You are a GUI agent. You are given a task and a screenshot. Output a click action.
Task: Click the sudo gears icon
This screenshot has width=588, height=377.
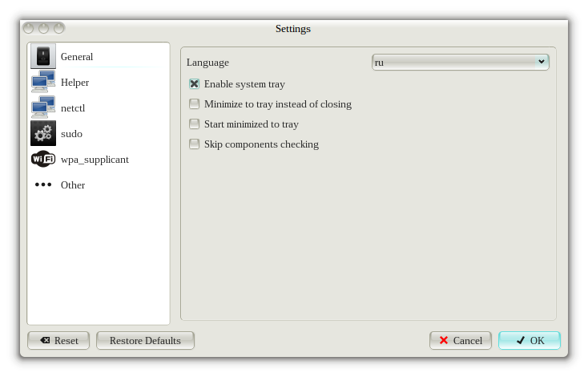(43, 134)
